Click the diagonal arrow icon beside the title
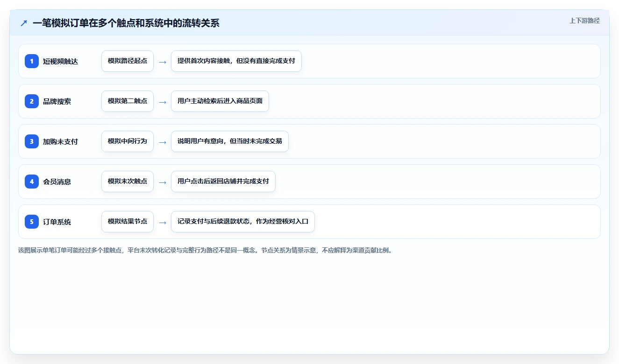The width and height of the screenshot is (619, 364). [x=24, y=23]
